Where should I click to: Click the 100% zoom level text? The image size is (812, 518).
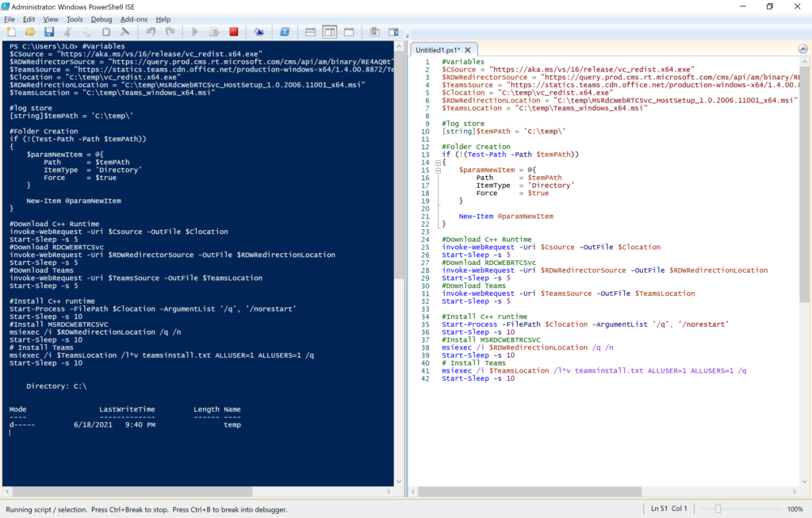pos(795,509)
